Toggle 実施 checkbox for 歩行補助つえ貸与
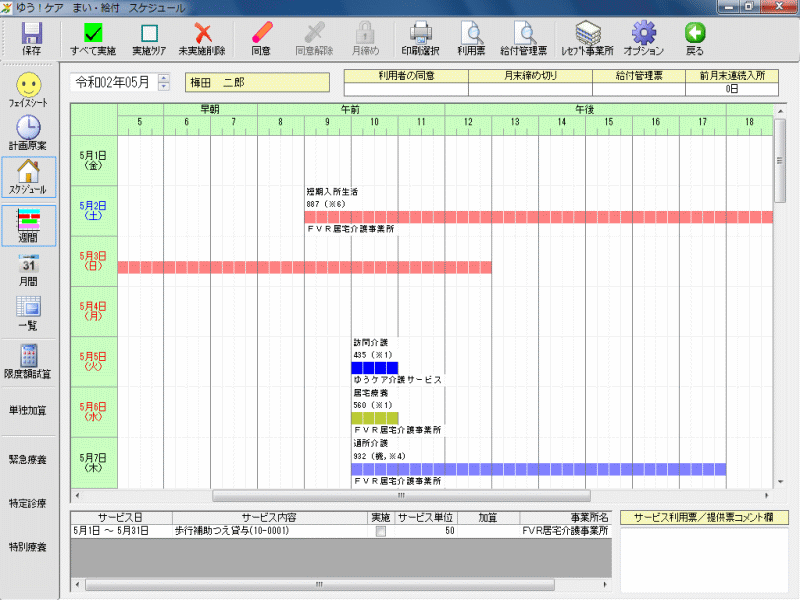The image size is (800, 600). pyautogui.click(x=381, y=531)
